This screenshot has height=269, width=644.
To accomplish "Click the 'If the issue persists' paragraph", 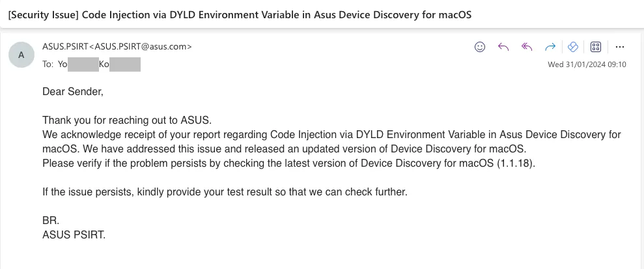I will coord(225,191).
